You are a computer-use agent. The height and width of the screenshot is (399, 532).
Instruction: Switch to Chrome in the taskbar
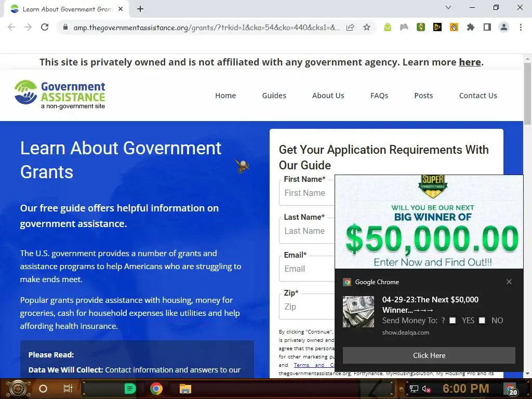point(156,389)
